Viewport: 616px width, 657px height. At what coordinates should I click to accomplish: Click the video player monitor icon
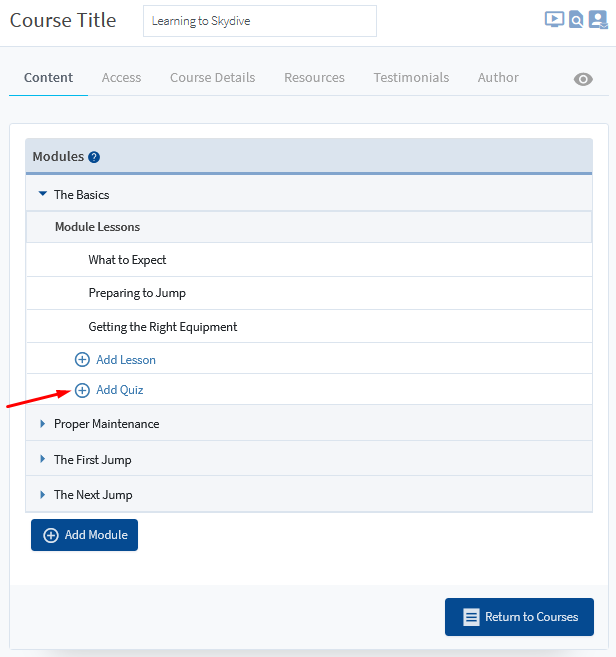point(554,19)
